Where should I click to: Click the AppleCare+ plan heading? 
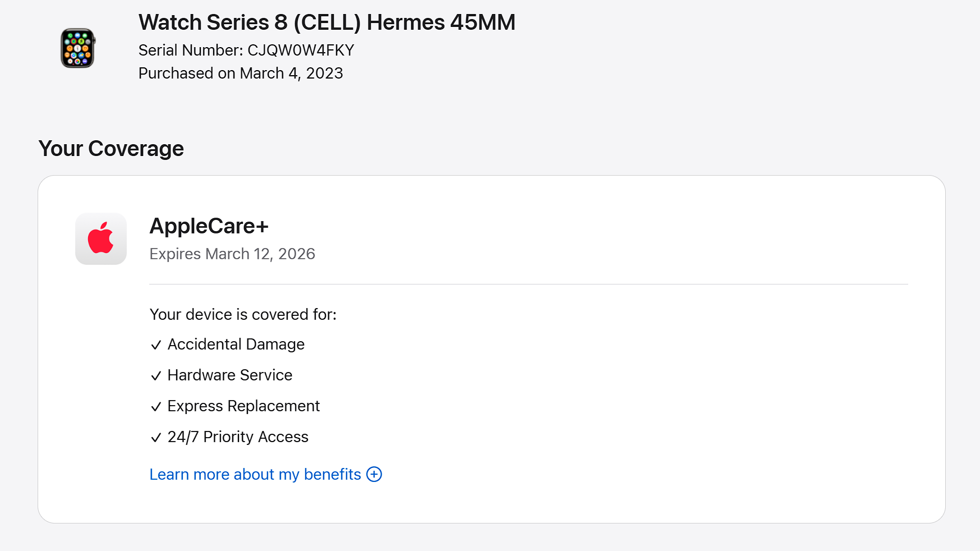pos(209,226)
